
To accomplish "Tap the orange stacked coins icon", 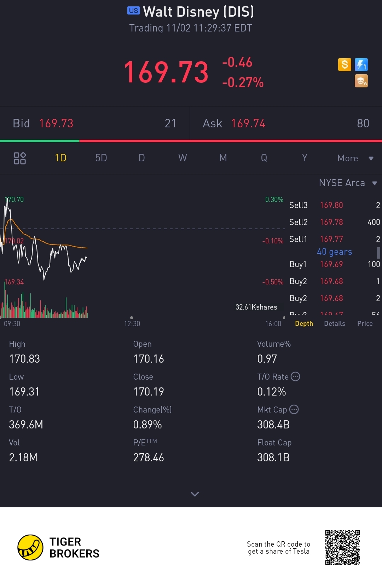I will 361,81.
